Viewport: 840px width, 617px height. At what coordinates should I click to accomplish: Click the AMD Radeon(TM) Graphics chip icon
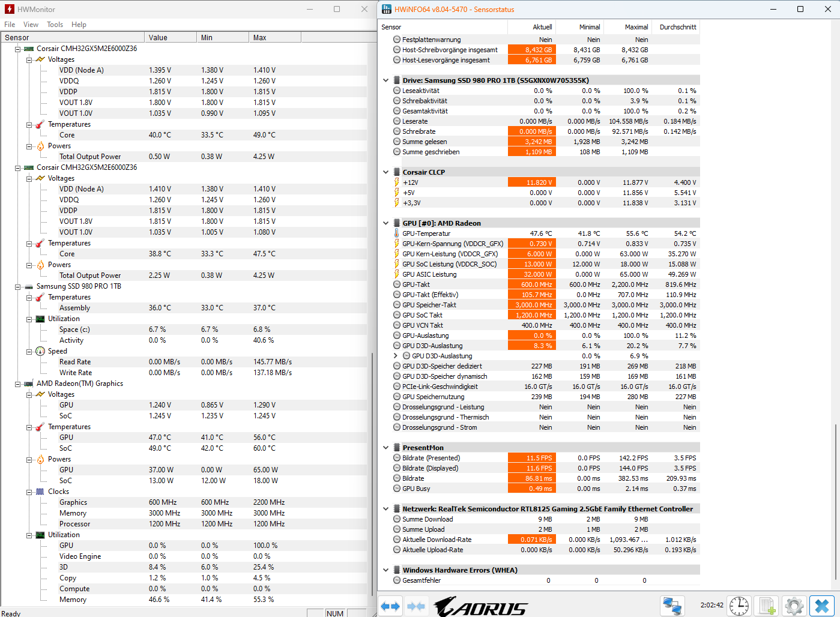[x=29, y=384]
